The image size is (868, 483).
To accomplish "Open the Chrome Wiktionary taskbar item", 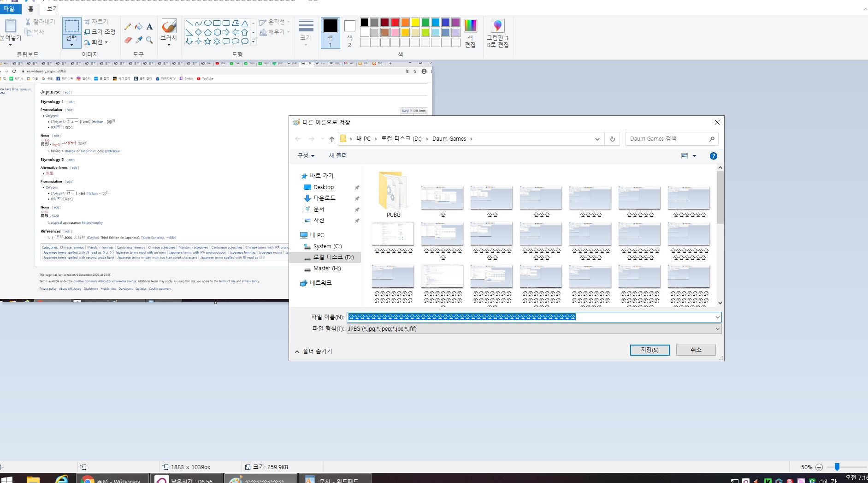I will (x=113, y=478).
